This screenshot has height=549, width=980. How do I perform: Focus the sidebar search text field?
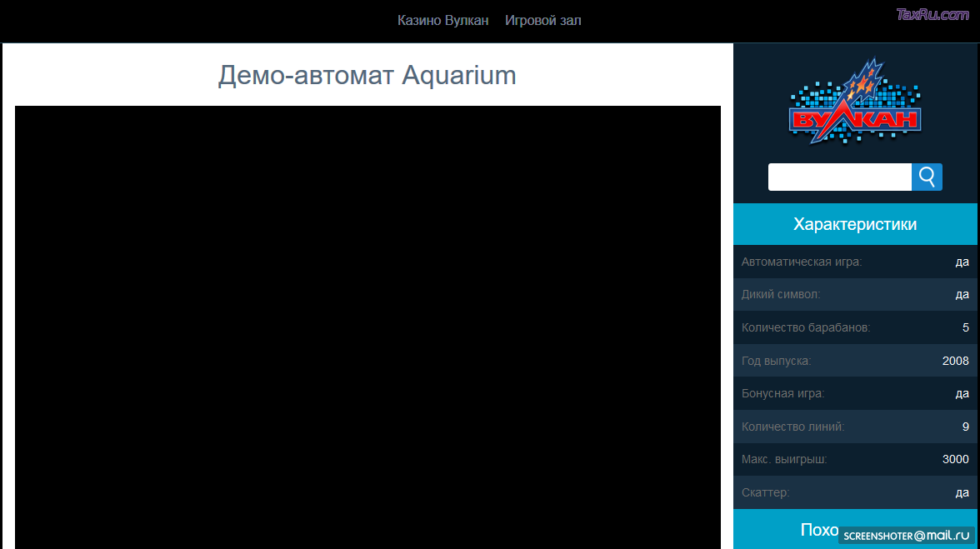(x=839, y=177)
